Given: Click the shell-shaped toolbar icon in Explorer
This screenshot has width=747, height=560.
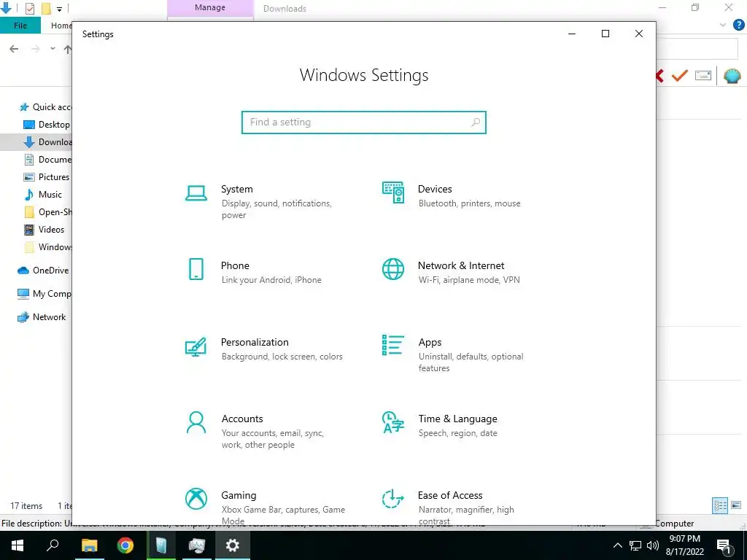Looking at the screenshot, I should coord(732,76).
